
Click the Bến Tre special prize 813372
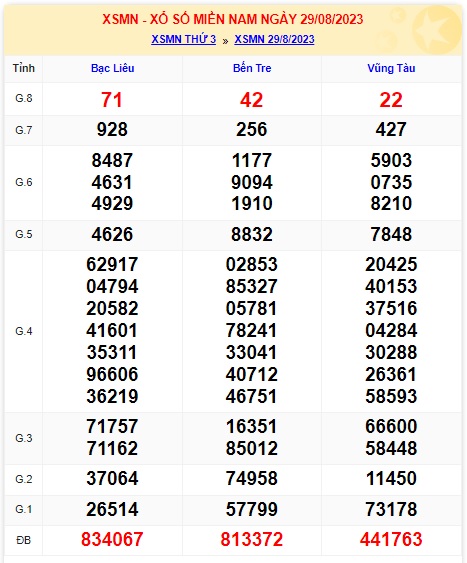252,539
